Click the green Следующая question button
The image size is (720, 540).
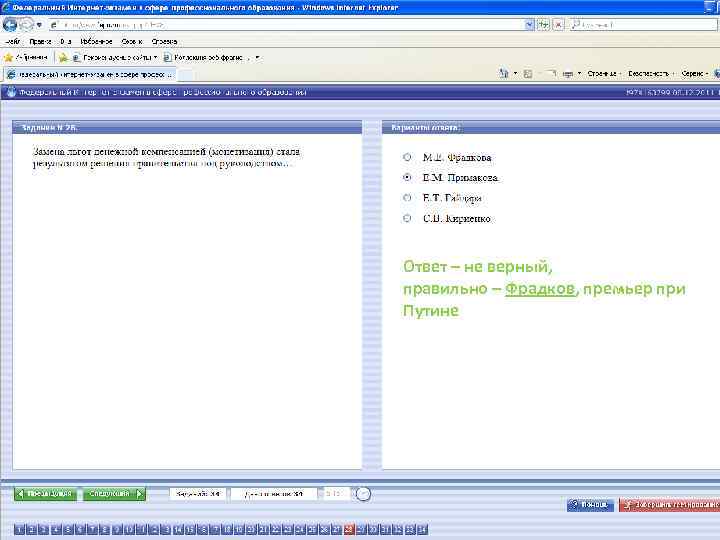114,494
